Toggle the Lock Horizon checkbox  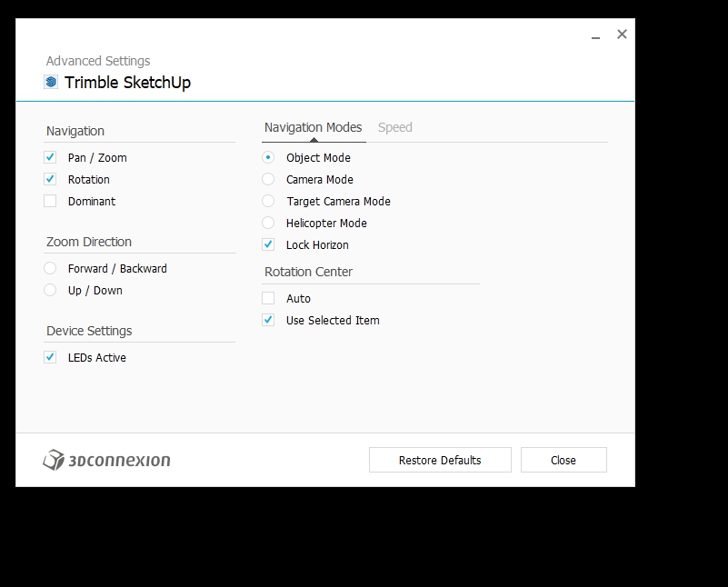pos(268,244)
